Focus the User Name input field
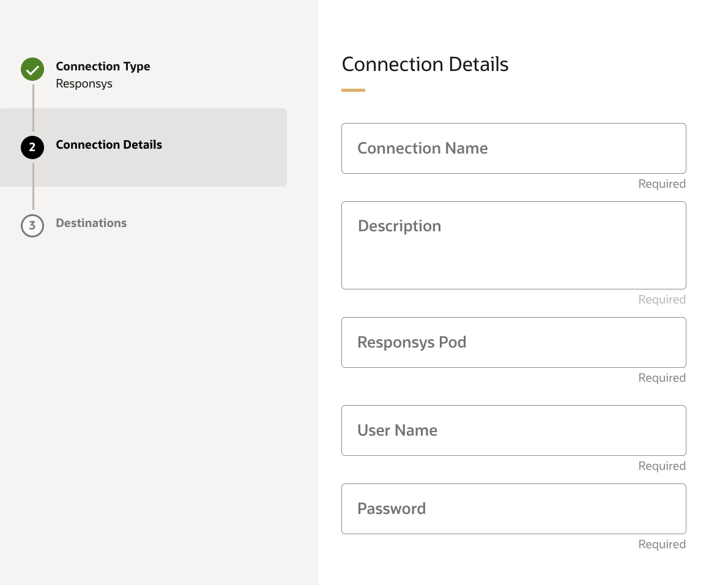The height and width of the screenshot is (585, 728). tap(513, 430)
